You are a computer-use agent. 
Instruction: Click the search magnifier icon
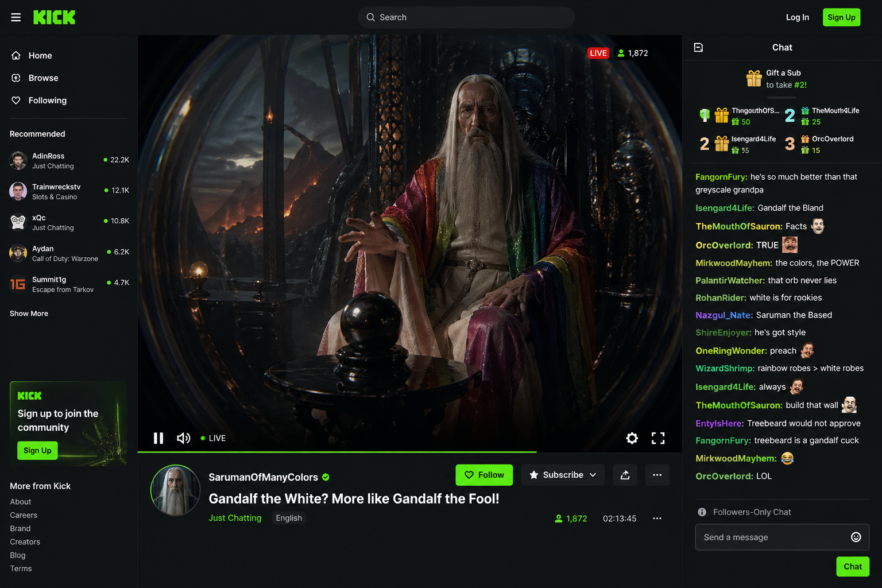pos(371,17)
